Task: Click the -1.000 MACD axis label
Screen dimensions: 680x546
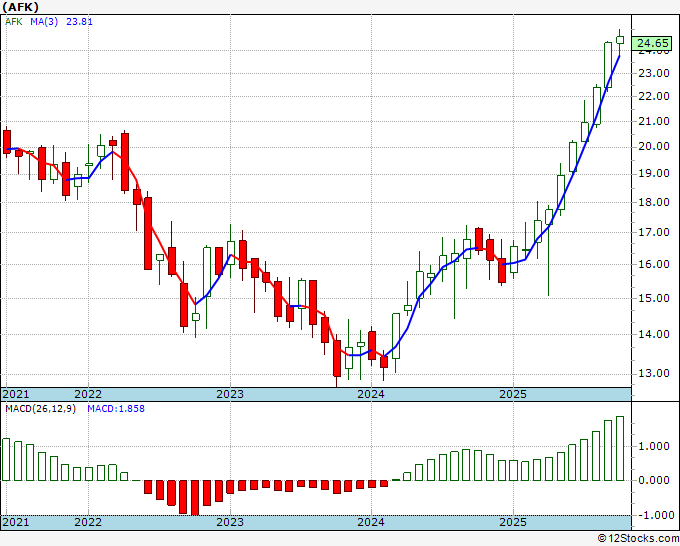Action: (654, 515)
